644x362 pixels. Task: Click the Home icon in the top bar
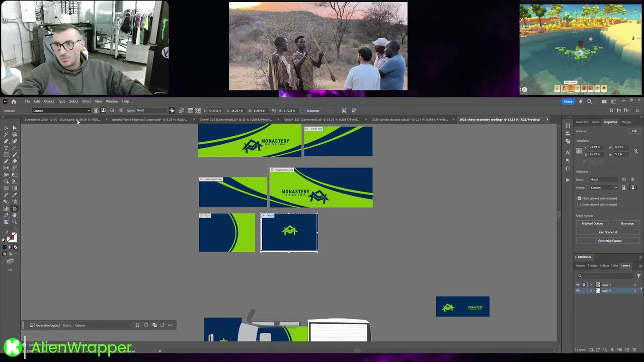click(14, 102)
